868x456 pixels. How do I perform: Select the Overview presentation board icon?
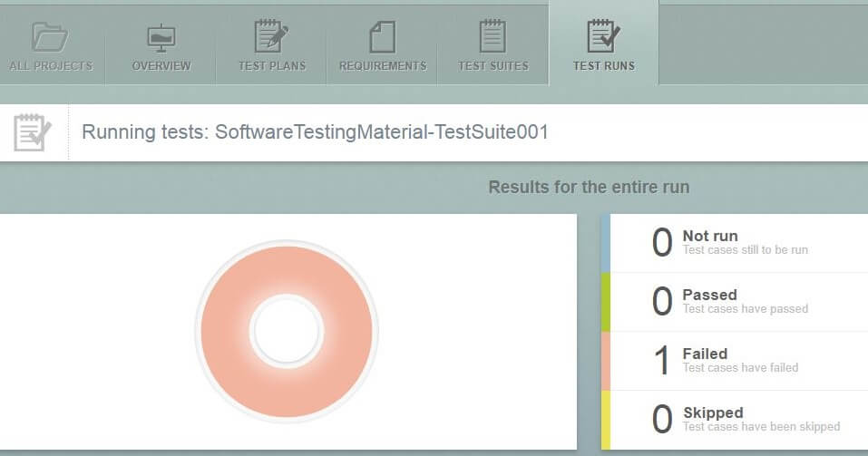coord(161,38)
